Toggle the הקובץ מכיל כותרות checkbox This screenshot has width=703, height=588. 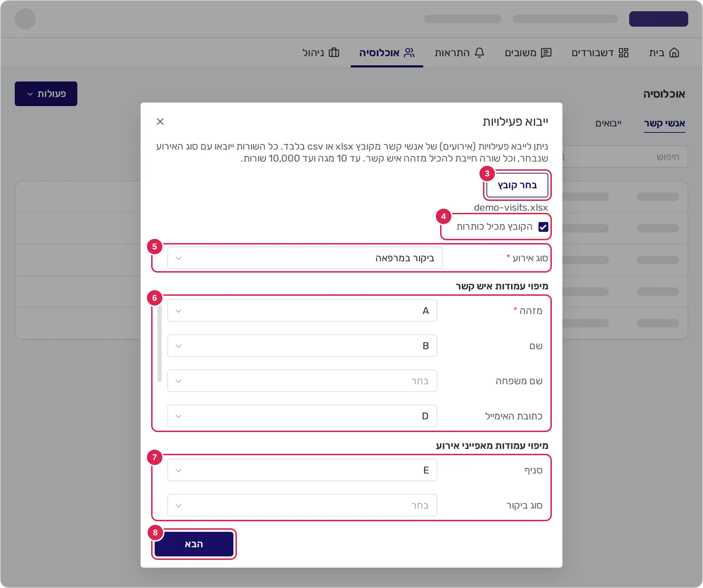543,227
